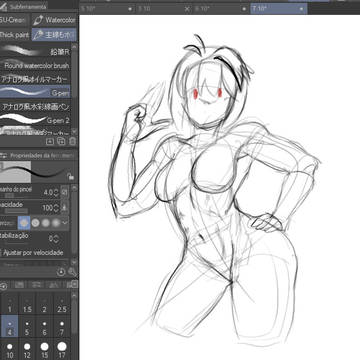Click the duplicate subtool icon
The width and height of the screenshot is (360, 360).
pyautogui.click(x=61, y=141)
